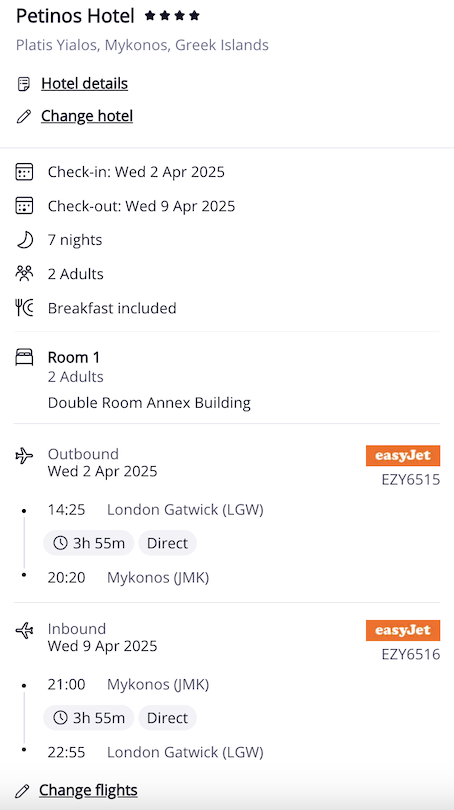The height and width of the screenshot is (810, 454).
Task: Click the outbound airplane icon
Action: [x=24, y=456]
